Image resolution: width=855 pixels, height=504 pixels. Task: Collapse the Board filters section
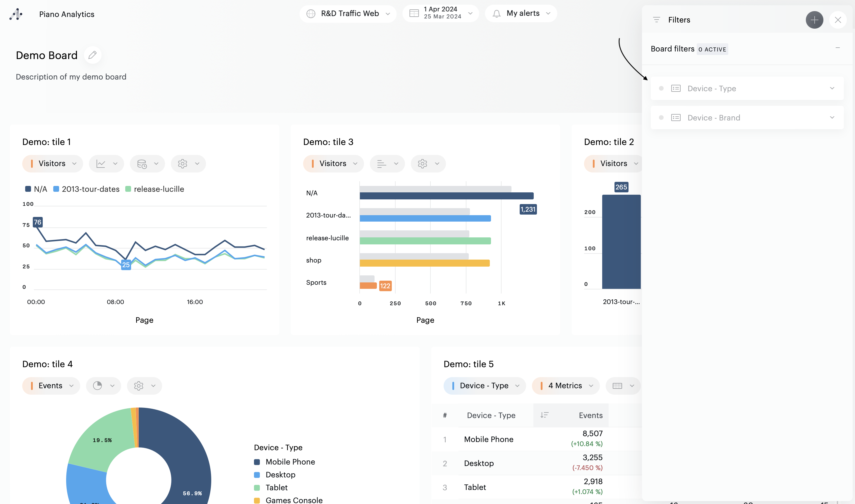pos(837,48)
